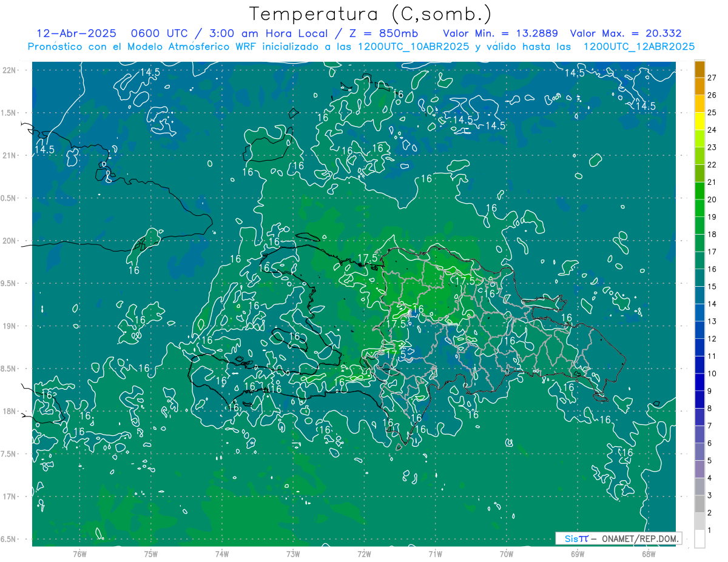The image size is (728, 562).
Task: Click the '24' color scale label
Action: 712,130
